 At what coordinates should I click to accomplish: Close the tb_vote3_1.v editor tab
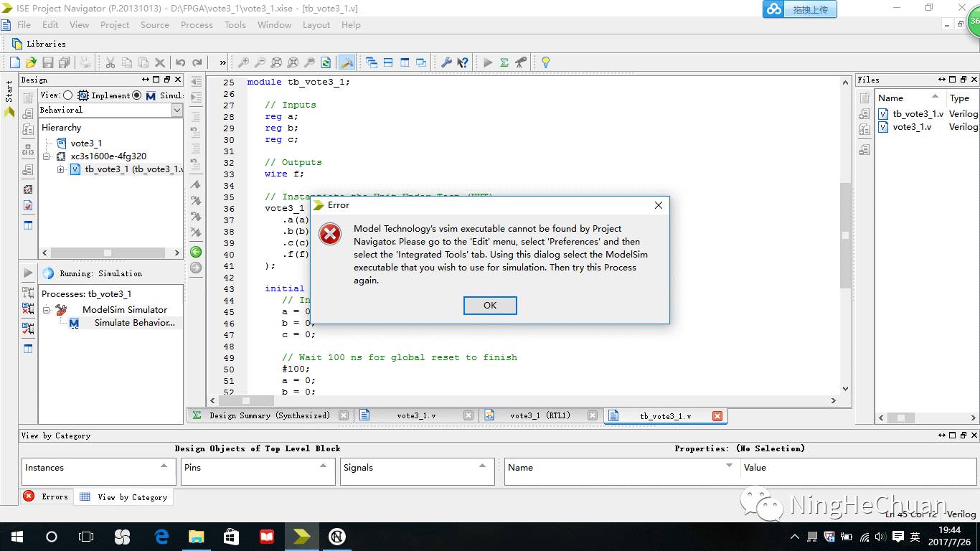click(717, 415)
